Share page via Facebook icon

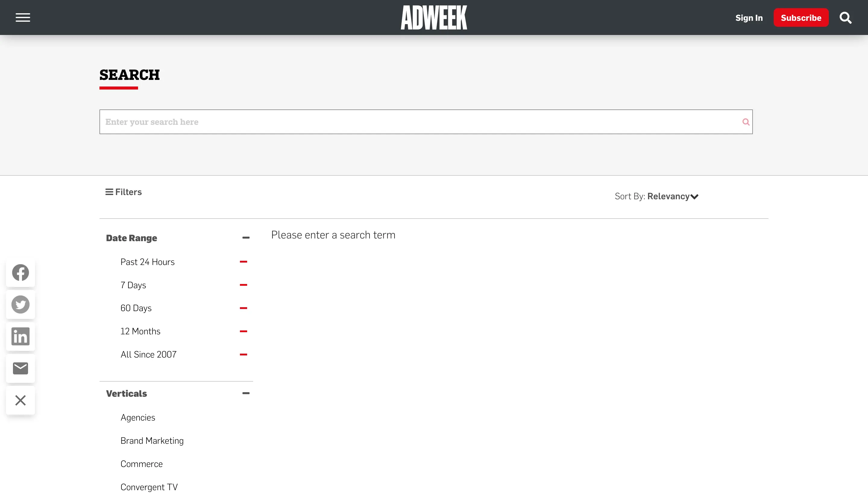(x=20, y=272)
